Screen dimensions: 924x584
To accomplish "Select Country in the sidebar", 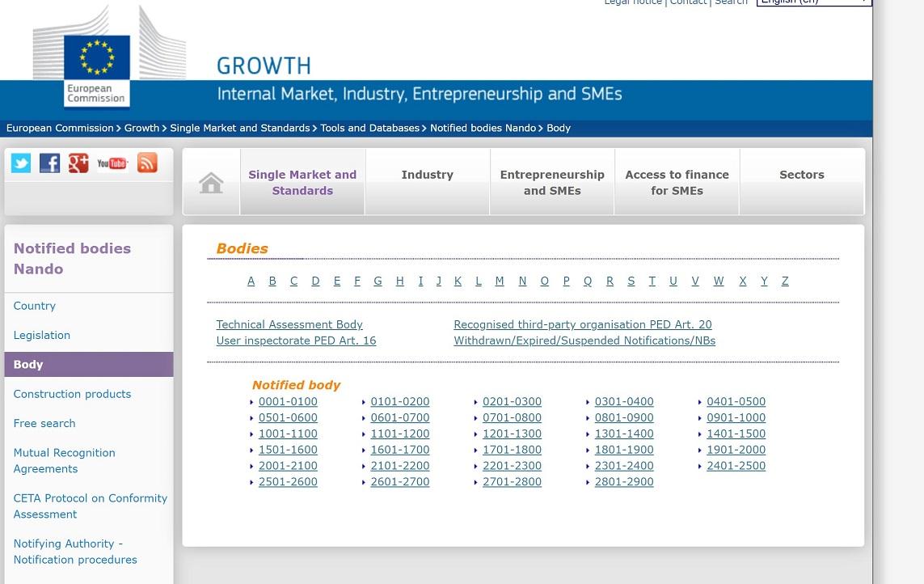I will tap(35, 306).
